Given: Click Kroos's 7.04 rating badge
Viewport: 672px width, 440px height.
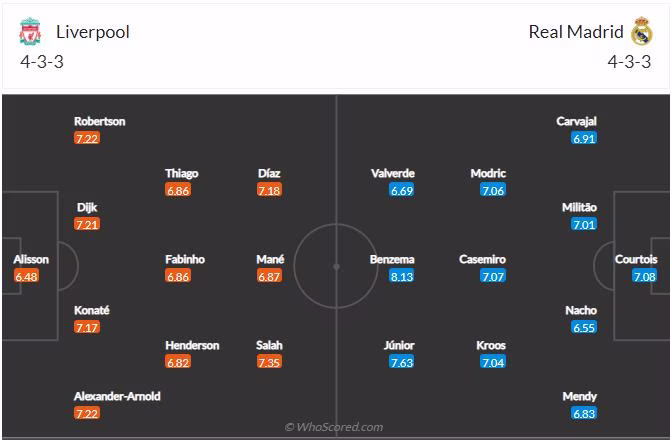Looking at the screenshot, I should 491,362.
